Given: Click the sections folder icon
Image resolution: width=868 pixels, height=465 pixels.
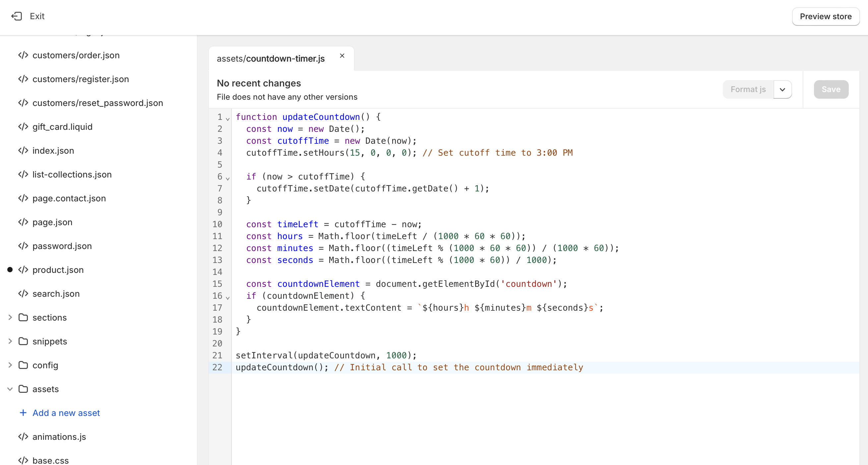Looking at the screenshot, I should (23, 318).
